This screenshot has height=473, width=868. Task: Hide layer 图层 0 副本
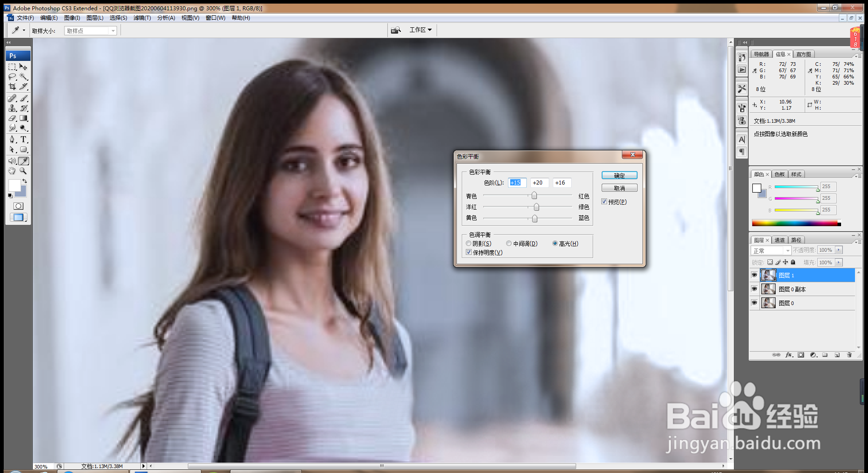click(x=754, y=289)
